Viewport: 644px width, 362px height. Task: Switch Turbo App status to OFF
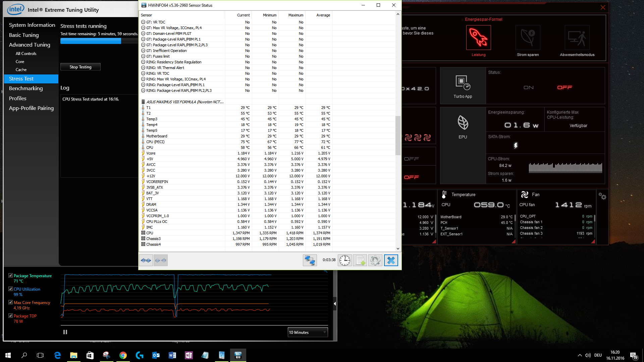tap(565, 87)
